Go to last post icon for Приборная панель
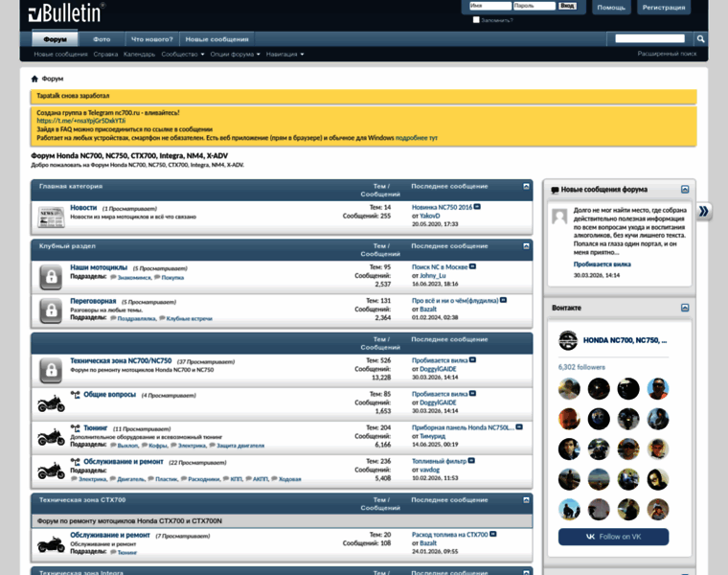Image resolution: width=728 pixels, height=575 pixels. [x=519, y=427]
